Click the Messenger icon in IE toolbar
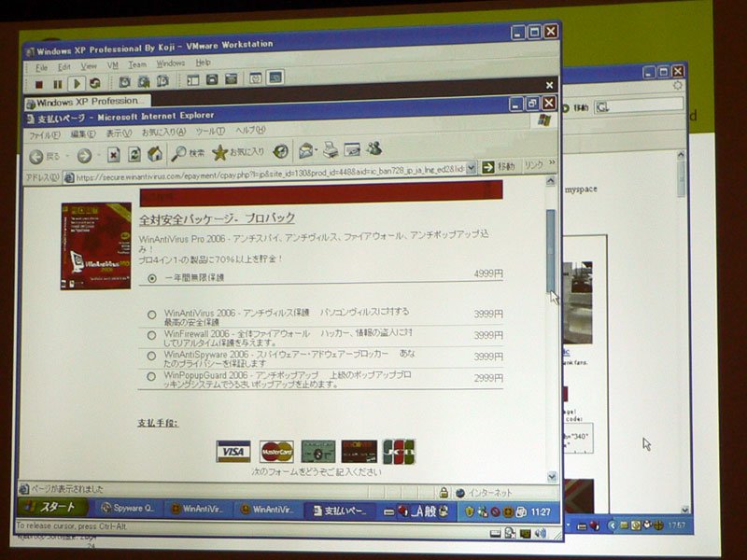 click(374, 148)
